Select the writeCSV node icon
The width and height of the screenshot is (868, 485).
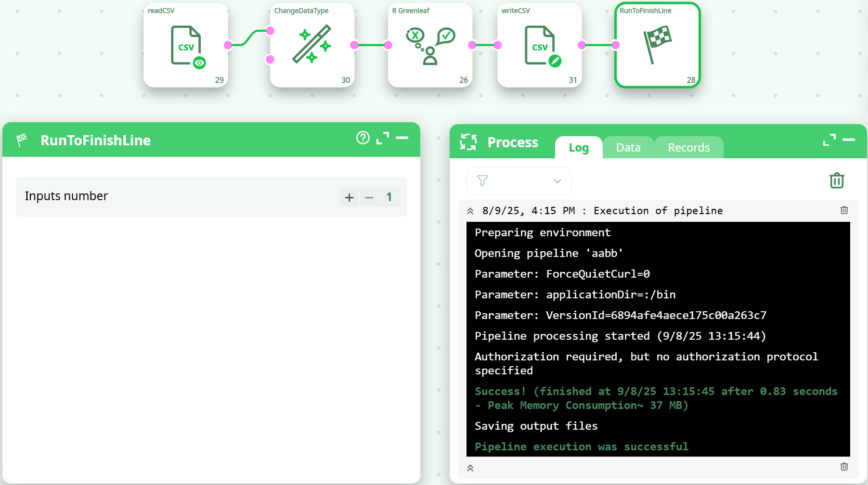[x=540, y=46]
